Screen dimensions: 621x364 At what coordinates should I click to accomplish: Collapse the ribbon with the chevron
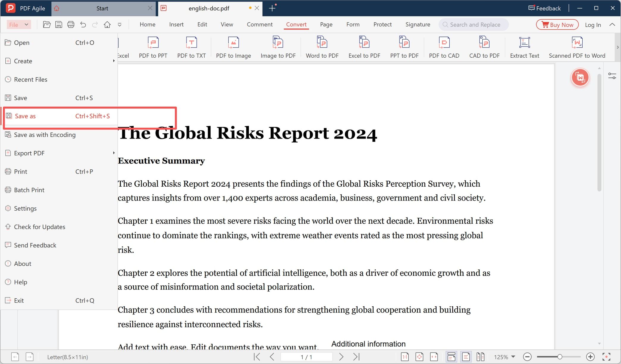pos(612,25)
